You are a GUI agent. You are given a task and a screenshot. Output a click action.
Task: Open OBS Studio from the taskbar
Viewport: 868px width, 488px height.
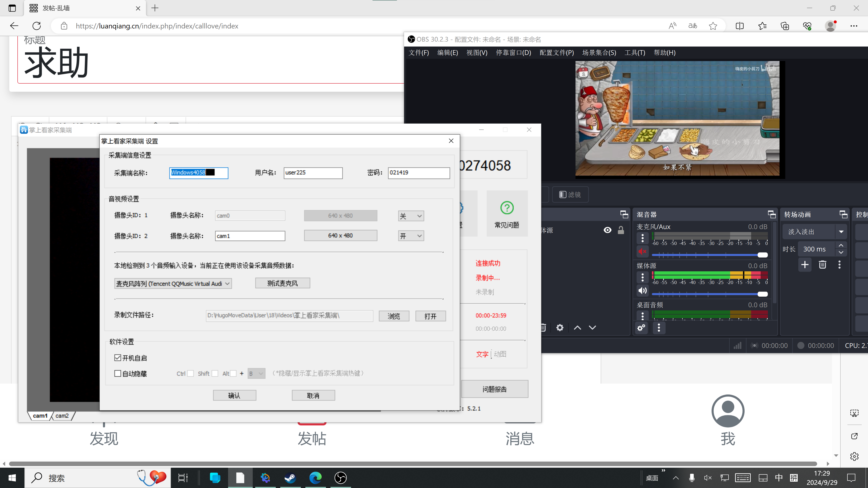[x=340, y=478]
